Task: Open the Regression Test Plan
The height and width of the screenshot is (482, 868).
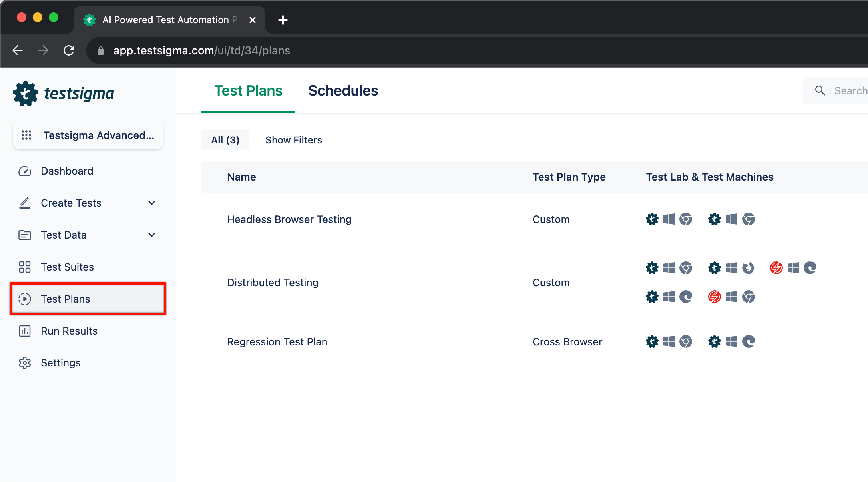Action: pos(277,341)
